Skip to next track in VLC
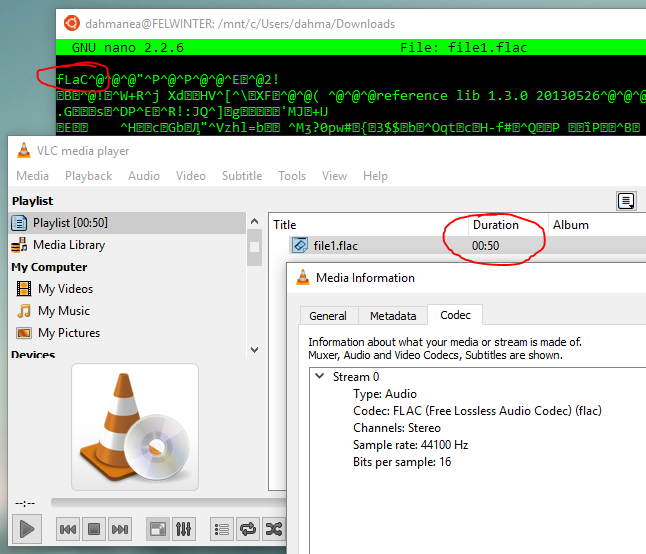 (x=120, y=529)
